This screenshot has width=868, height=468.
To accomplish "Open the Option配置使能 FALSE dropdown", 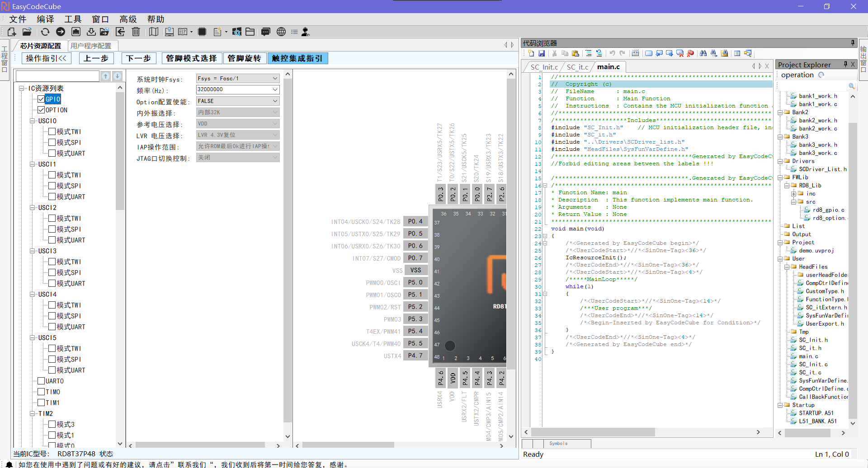I will point(237,101).
